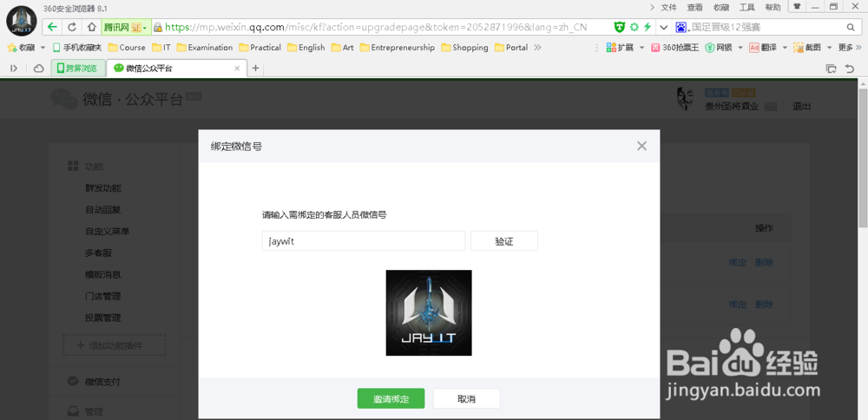The height and width of the screenshot is (420, 868).
Task: Open the 翻译 translate plugin
Action: [x=763, y=48]
